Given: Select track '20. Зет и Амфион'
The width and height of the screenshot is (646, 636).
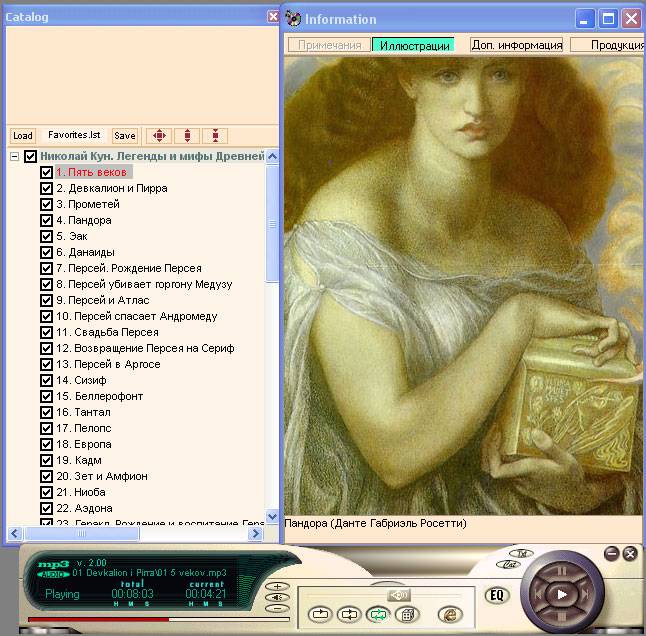Looking at the screenshot, I should (102, 476).
